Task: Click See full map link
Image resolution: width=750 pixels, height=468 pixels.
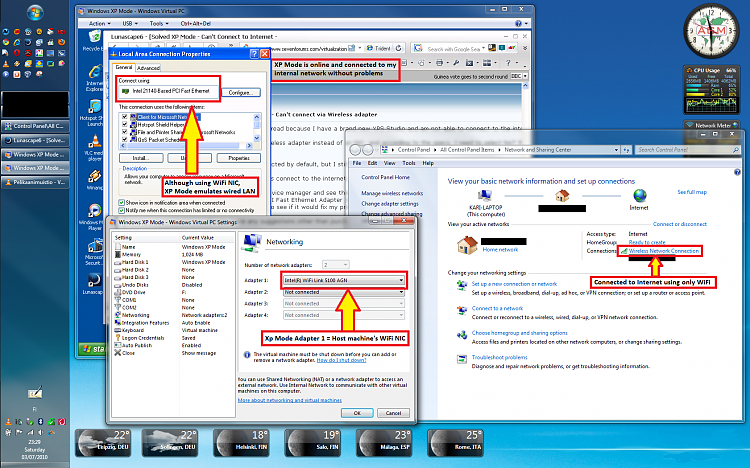Action: click(x=692, y=192)
